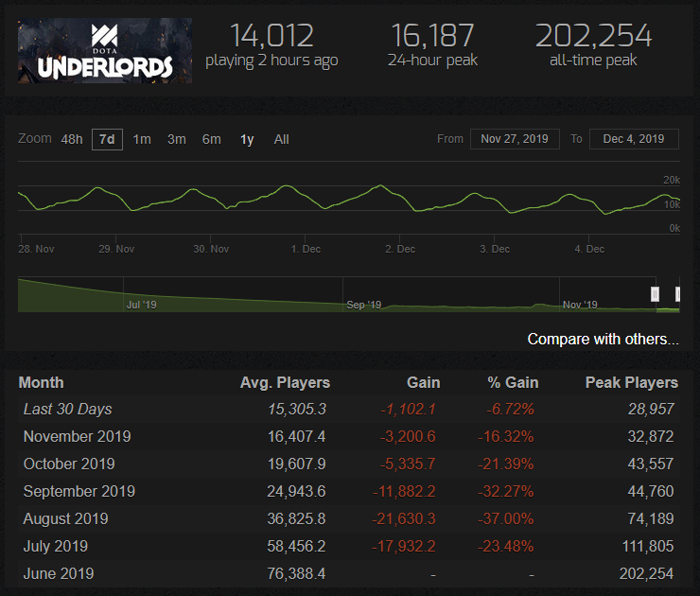Screen dimensions: 700x596
Task: Click the 16,187 24-hour peak value
Action: [432, 36]
